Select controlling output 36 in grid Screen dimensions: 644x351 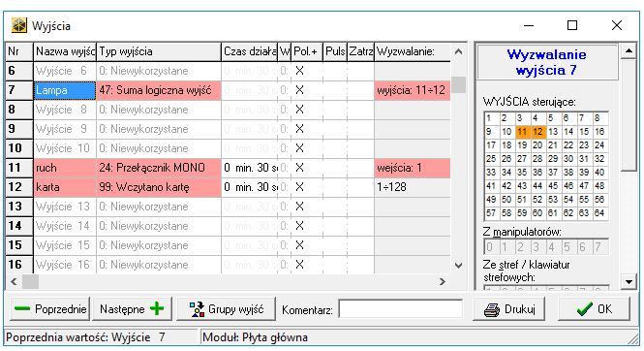click(x=537, y=173)
